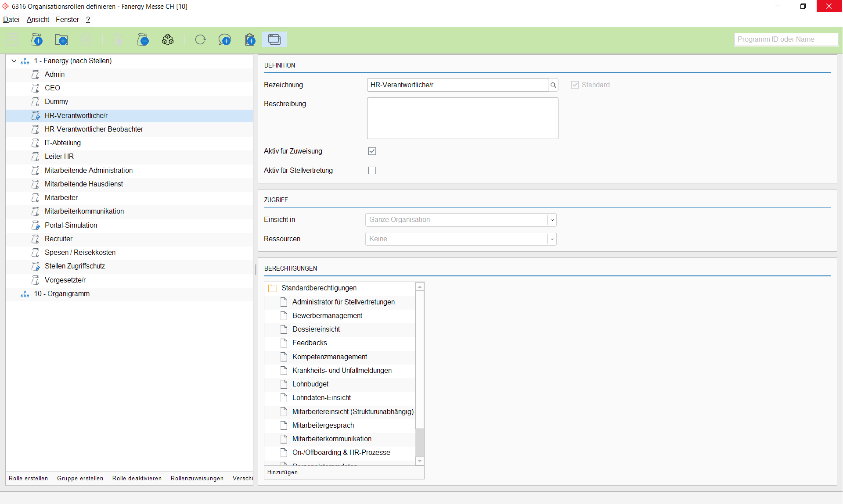The image size is (843, 504).
Task: Open the Ansicht menu
Action: coord(38,19)
